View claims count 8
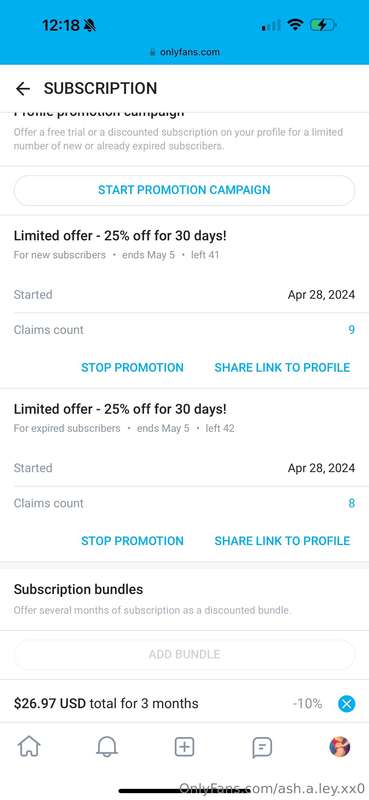 coord(352,503)
